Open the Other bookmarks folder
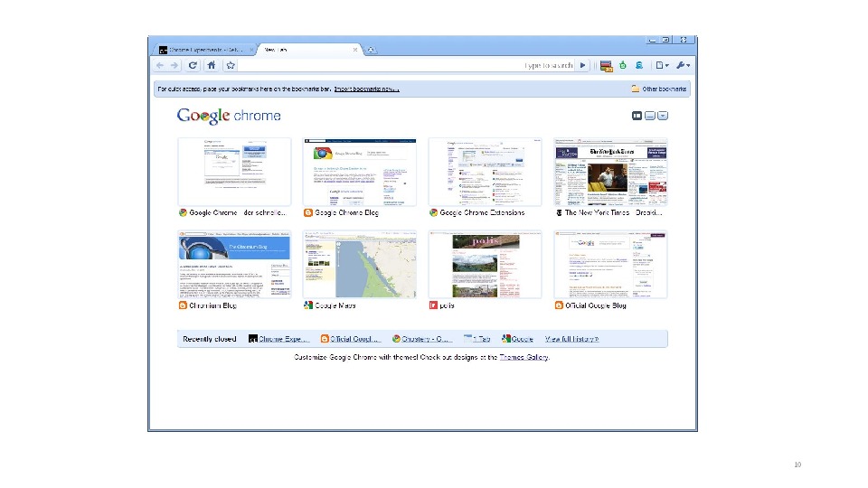 tap(659, 89)
